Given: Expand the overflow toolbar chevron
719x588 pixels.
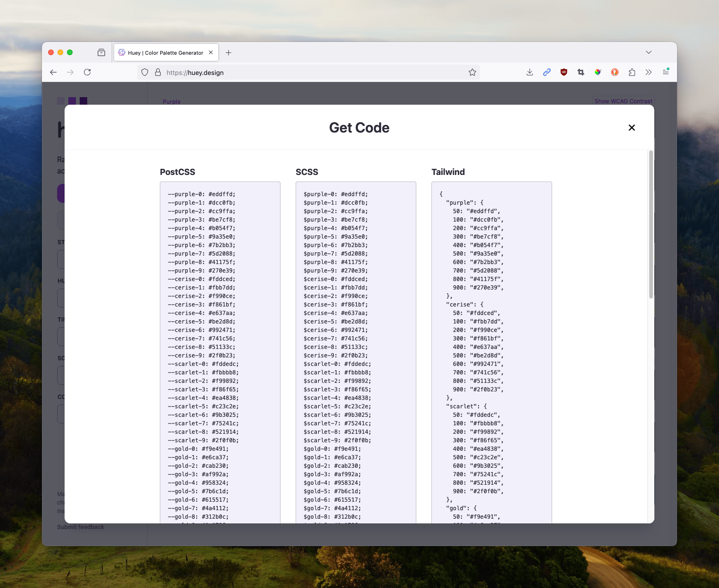Looking at the screenshot, I should [x=648, y=72].
